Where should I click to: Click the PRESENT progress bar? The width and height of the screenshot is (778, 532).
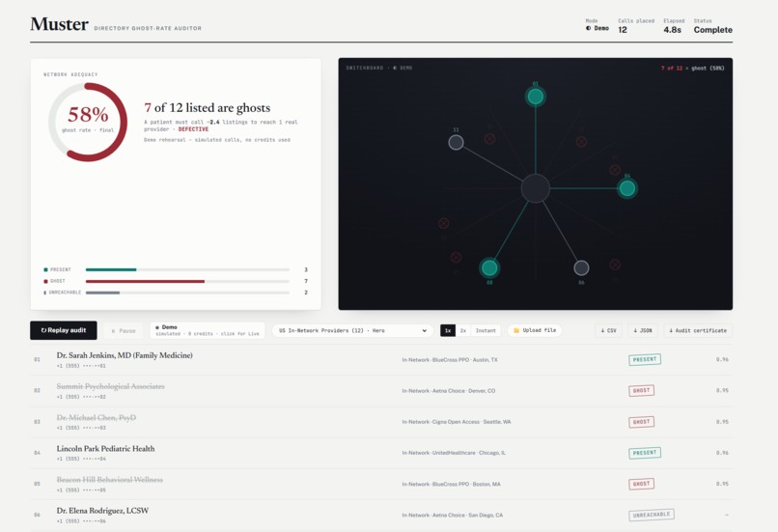(x=187, y=269)
